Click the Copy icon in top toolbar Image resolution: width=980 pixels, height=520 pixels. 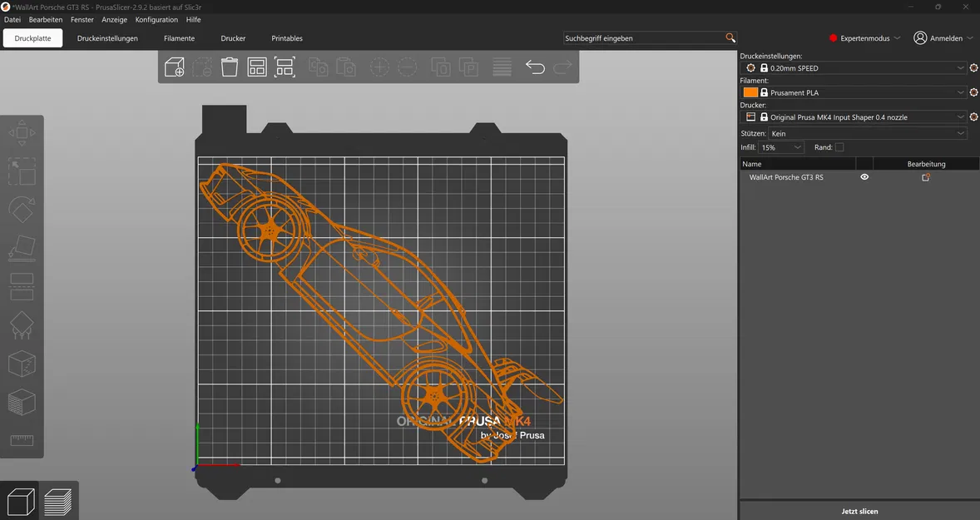pyautogui.click(x=318, y=67)
